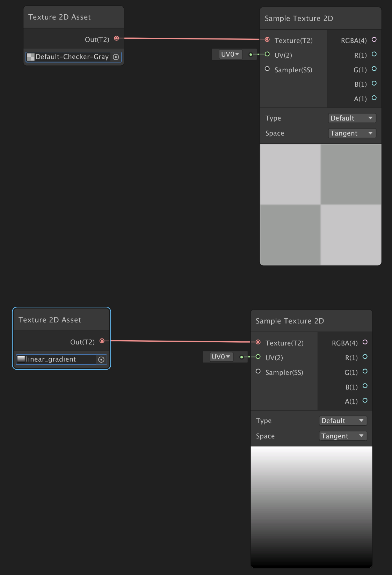Viewport: 392px width, 575px height.
Task: Click Out(T2) port on linear_gradient asset node
Action: coord(102,341)
